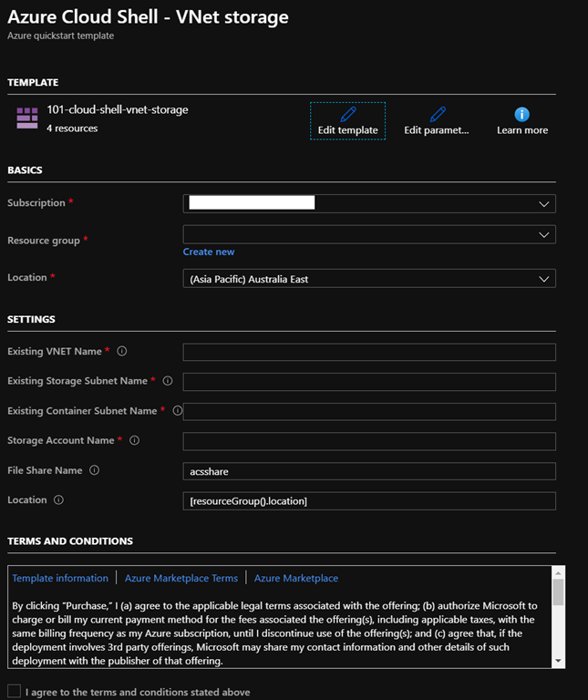Screen dimensions: 588x700
Task: Check the agree to terms and conditions box
Action: tap(14, 692)
